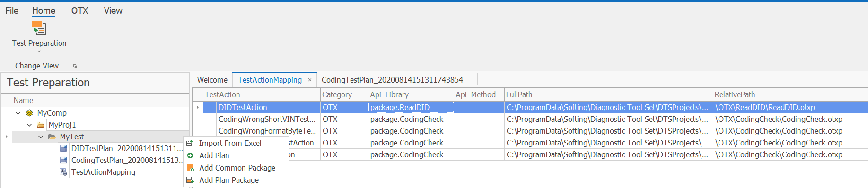The image size is (868, 188).
Task: Click the green Add Plan icon
Action: click(190, 155)
